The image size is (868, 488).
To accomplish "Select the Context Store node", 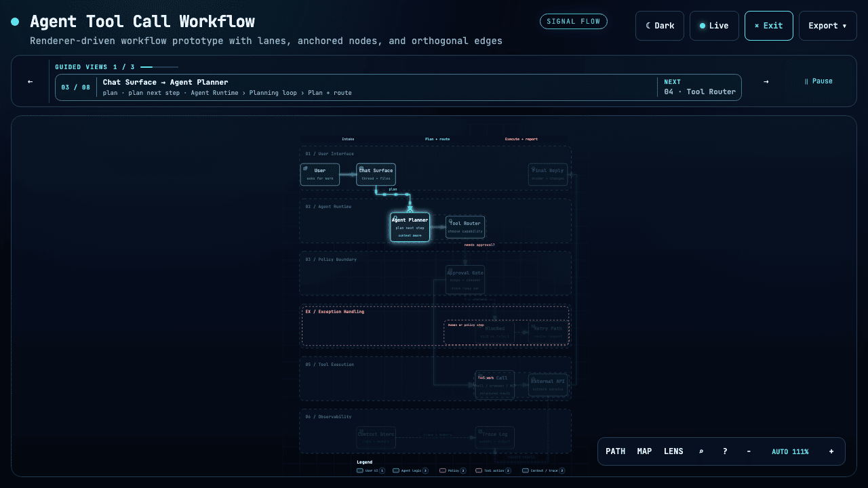I will coord(376,437).
